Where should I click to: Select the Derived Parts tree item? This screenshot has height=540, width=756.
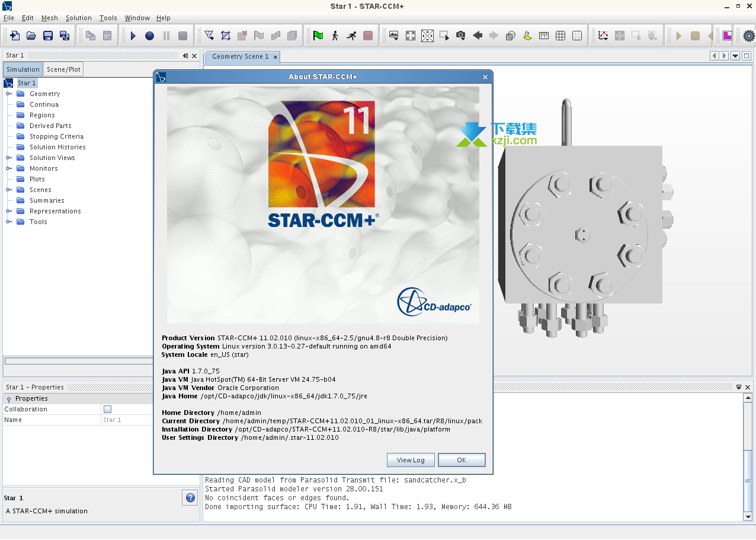click(50, 126)
